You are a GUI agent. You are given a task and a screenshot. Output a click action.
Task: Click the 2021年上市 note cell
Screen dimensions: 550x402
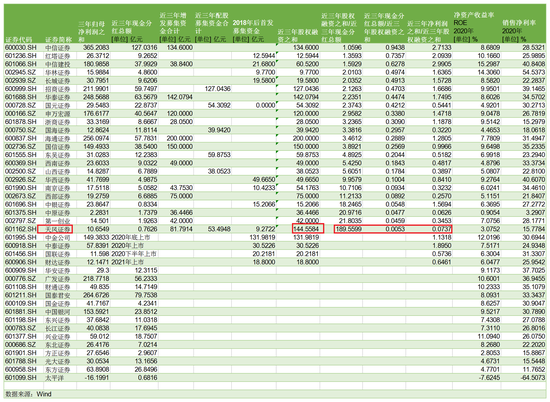128,262
